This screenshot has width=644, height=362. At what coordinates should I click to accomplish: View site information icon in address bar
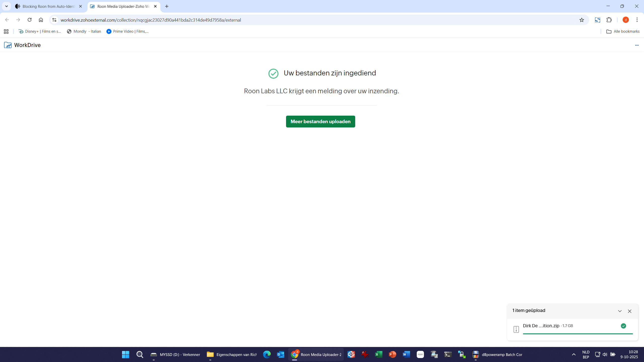point(54,20)
